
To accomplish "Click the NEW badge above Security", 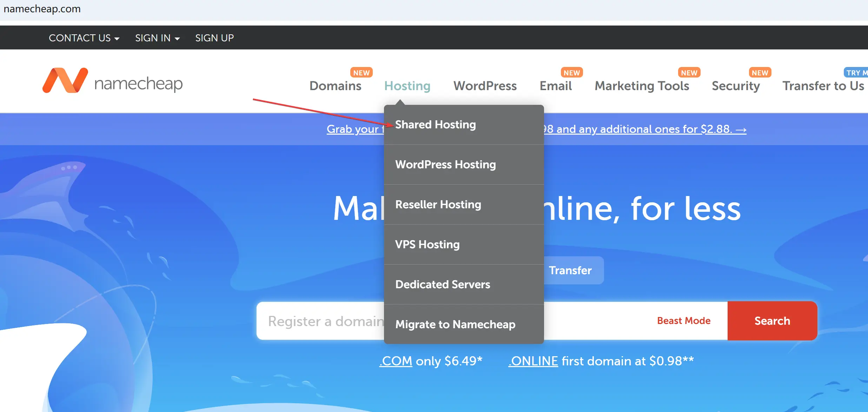I will (760, 73).
